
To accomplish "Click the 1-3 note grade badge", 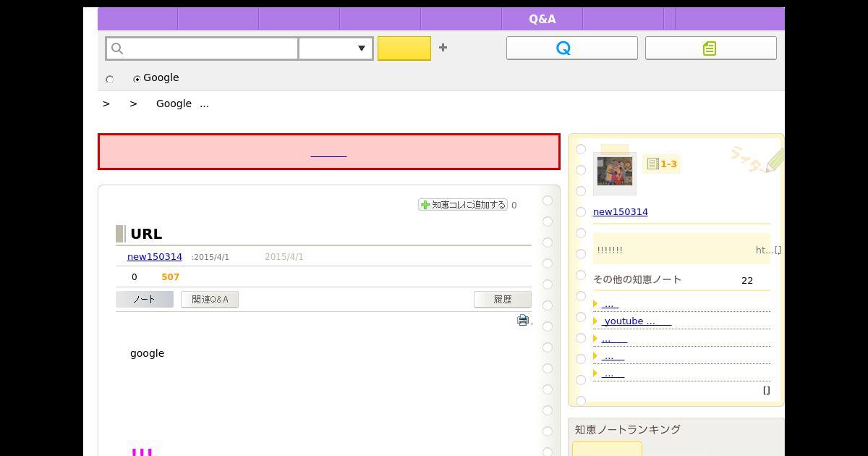I will [662, 164].
